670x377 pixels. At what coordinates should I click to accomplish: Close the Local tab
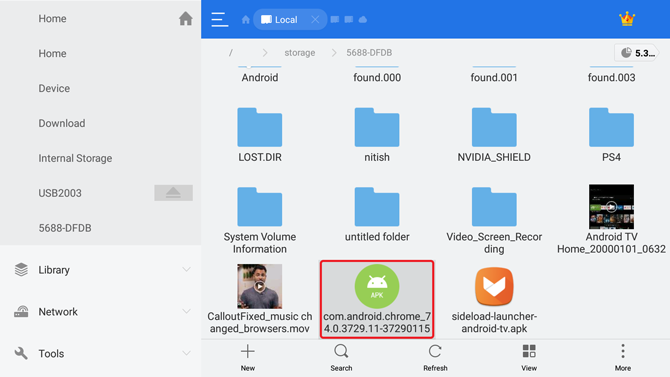315,20
